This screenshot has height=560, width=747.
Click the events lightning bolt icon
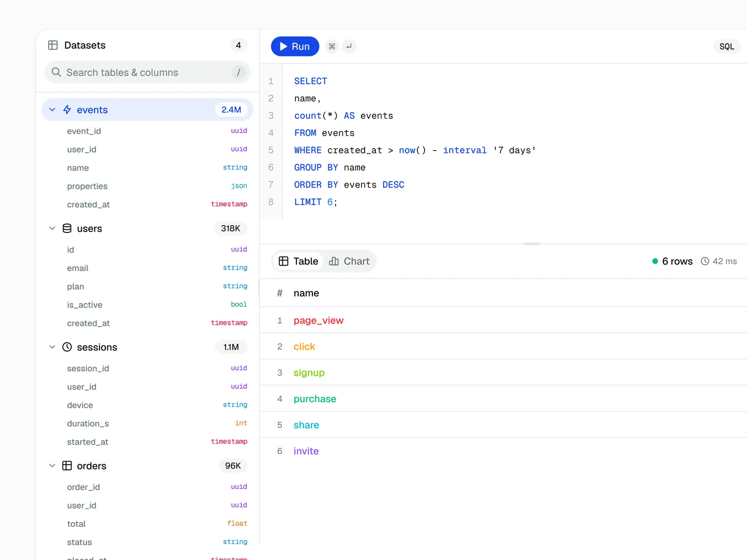[67, 110]
